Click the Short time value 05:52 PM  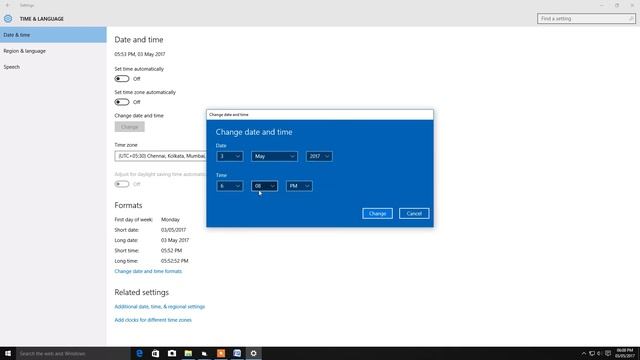coord(171,251)
